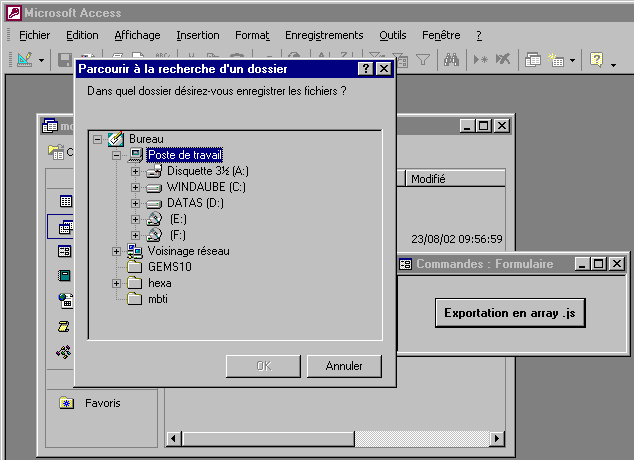
Task: Select Poste de travail in the tree
Action: [185, 155]
